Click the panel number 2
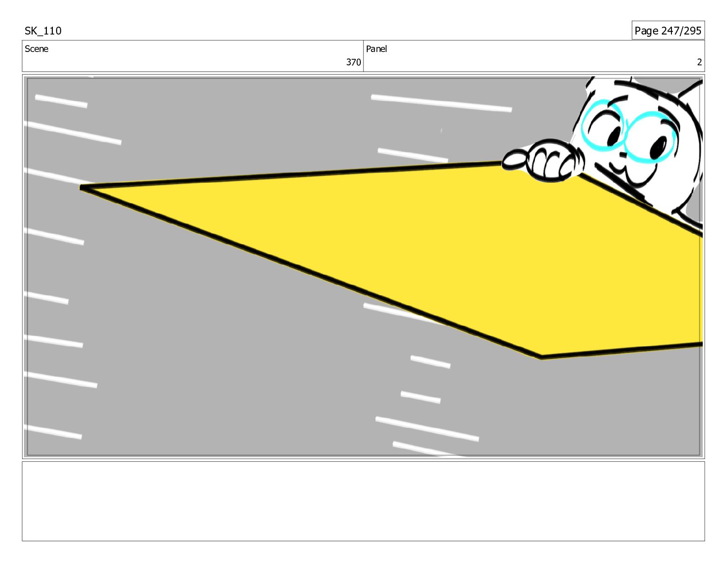The width and height of the screenshot is (728, 563). point(700,62)
